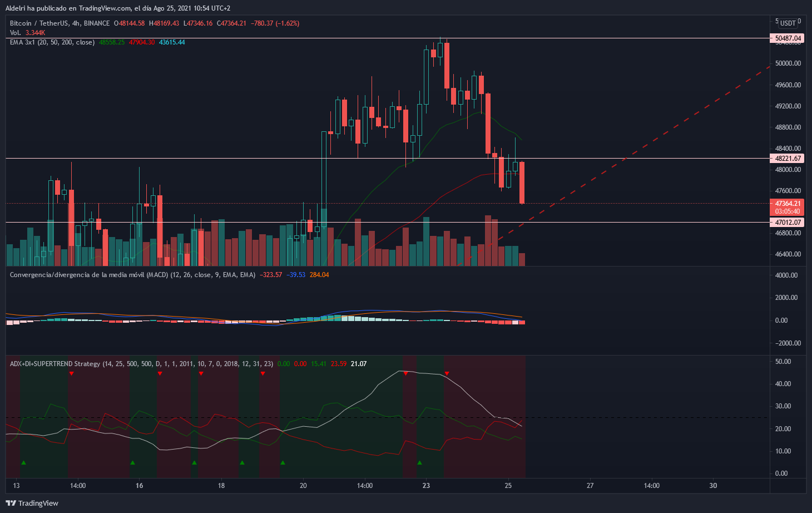This screenshot has height=513, width=812.
Task: Click the rightmost green up-arrow buy signal
Action: click(419, 462)
